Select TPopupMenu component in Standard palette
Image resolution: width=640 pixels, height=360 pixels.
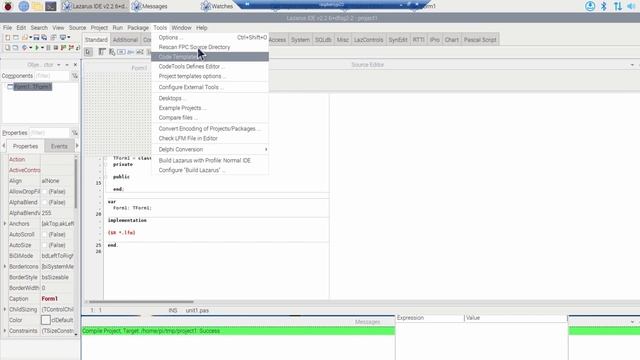(112, 52)
